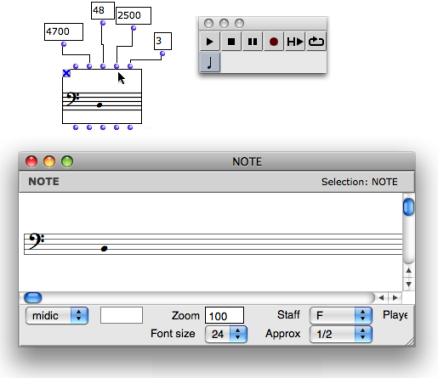
Task: Click the outlet under the 3 box
Action: (x=162, y=53)
